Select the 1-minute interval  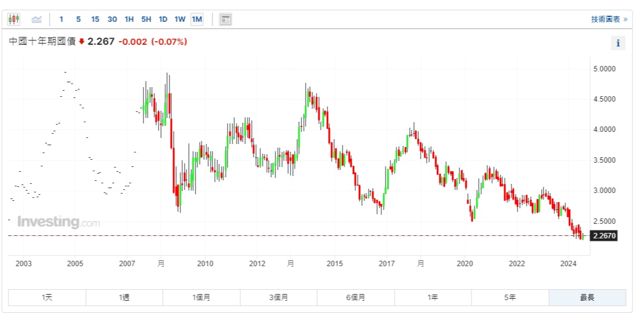(x=61, y=19)
